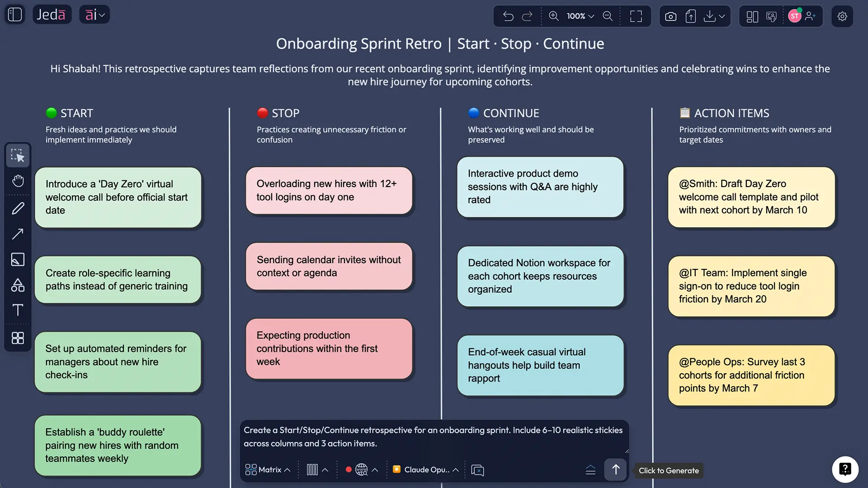The image size is (868, 488).
Task: Choose the arrow connector tool
Action: click(x=18, y=233)
